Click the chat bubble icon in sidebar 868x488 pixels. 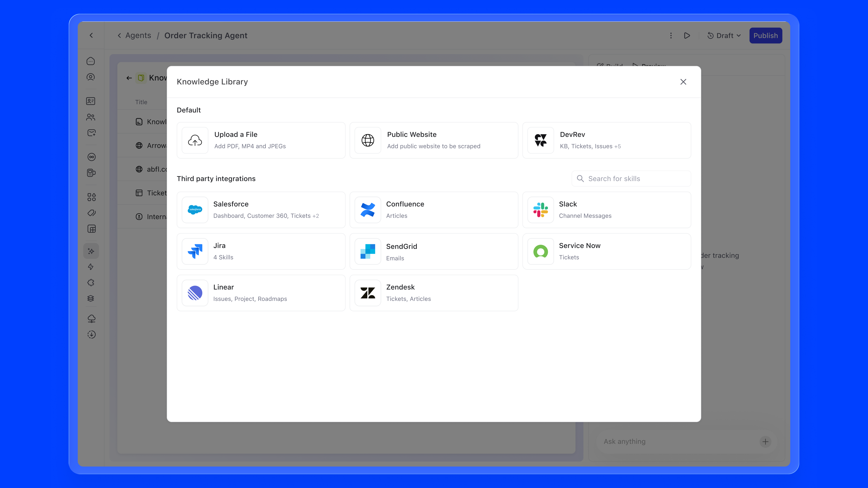click(91, 61)
